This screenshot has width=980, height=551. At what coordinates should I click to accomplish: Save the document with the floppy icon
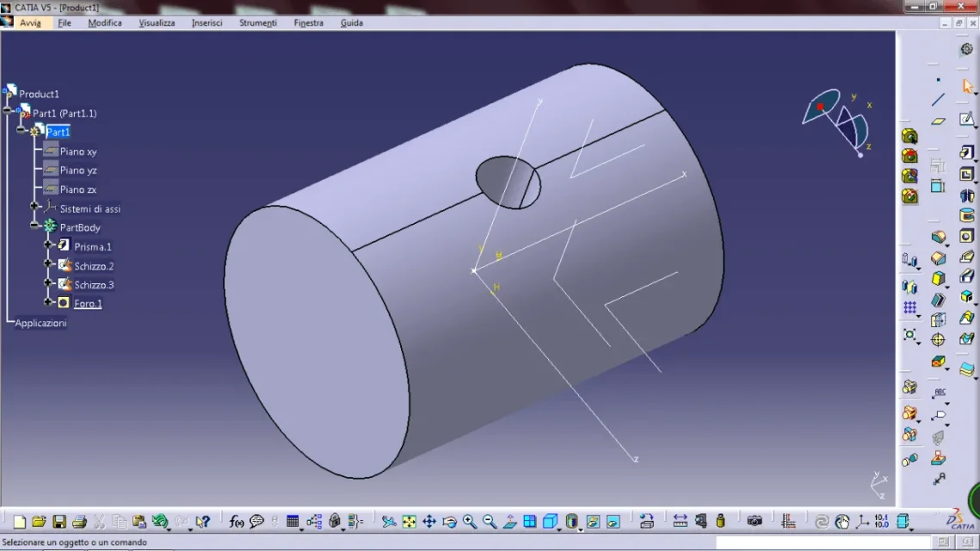coord(59,522)
